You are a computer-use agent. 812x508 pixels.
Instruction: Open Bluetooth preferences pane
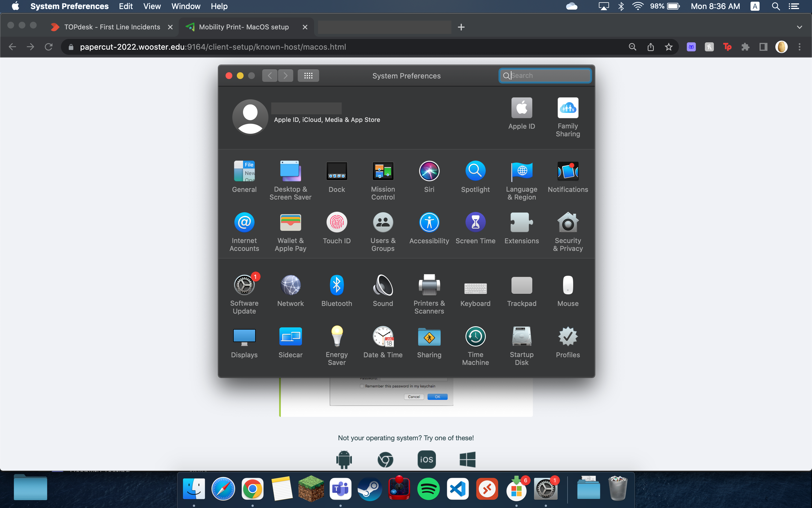(x=337, y=290)
